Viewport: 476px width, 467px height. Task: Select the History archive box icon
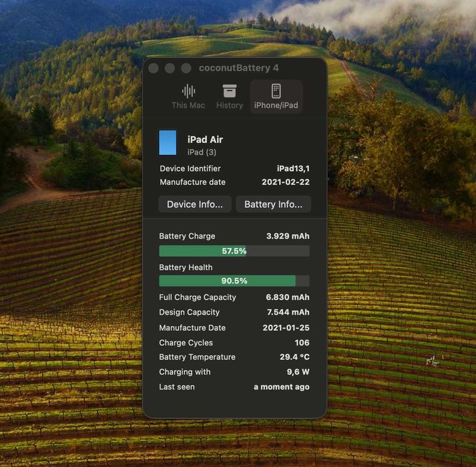[229, 91]
